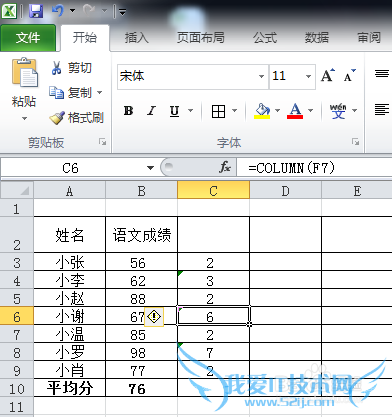Screen dimensions: 392x417
Task: Toggle underline formatting
Action: click(x=174, y=111)
